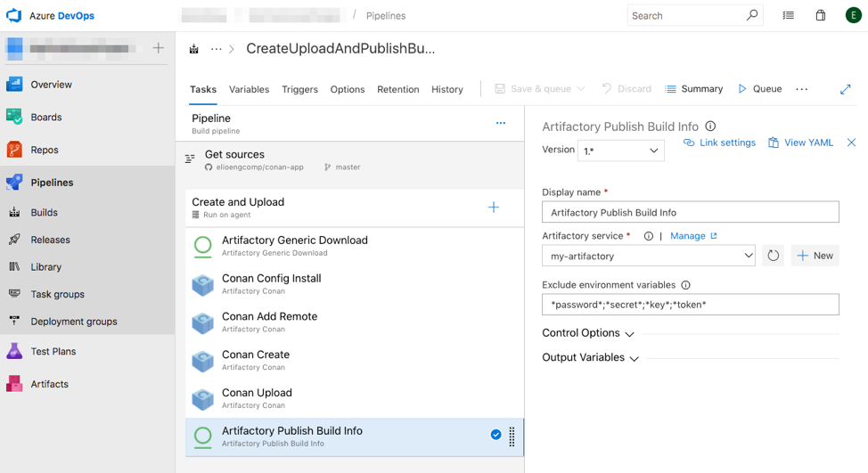Toggle the Artifactory Publish Build Info checkmark
The height and width of the screenshot is (473, 868).
(495, 435)
